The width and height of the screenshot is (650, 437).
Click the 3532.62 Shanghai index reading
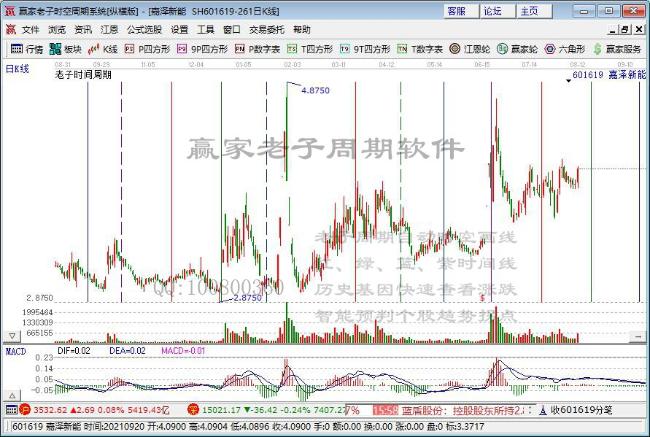[x=50, y=410]
